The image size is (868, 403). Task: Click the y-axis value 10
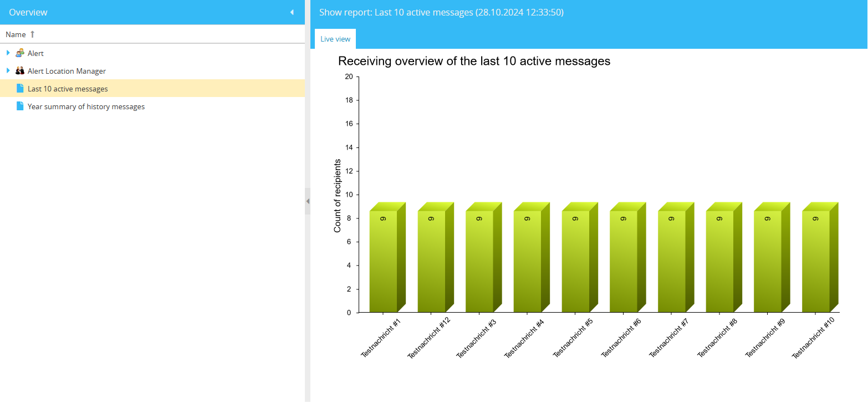point(348,195)
